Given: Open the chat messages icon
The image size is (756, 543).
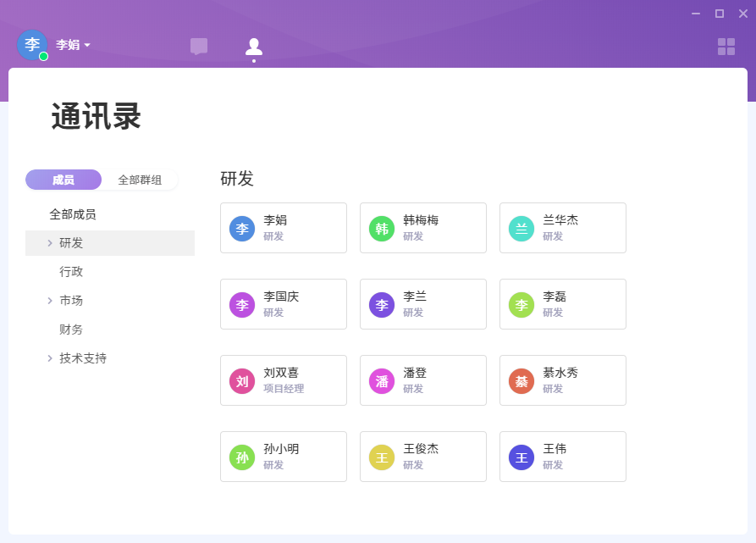Looking at the screenshot, I should tap(199, 47).
